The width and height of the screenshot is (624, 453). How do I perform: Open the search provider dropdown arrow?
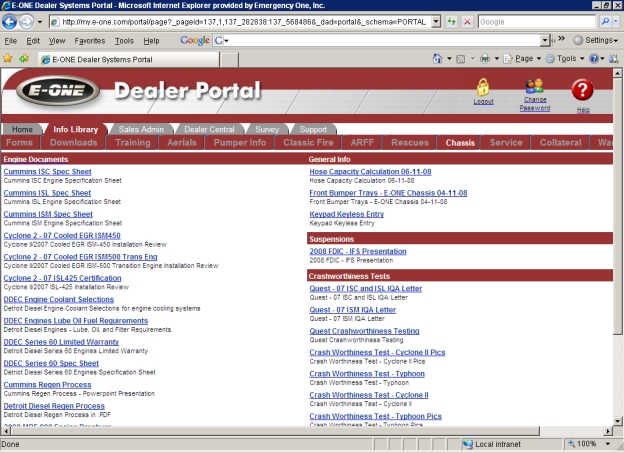coord(616,21)
